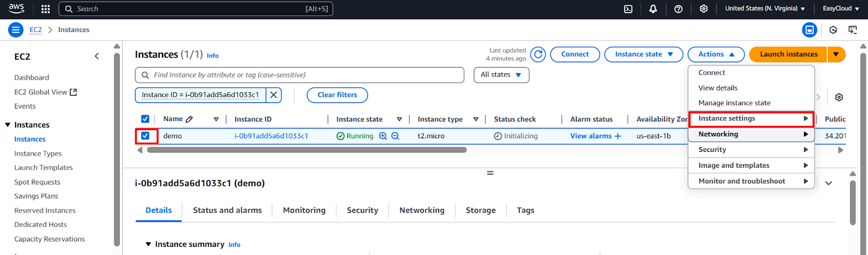Click the panel resize handle icon

tap(490, 173)
